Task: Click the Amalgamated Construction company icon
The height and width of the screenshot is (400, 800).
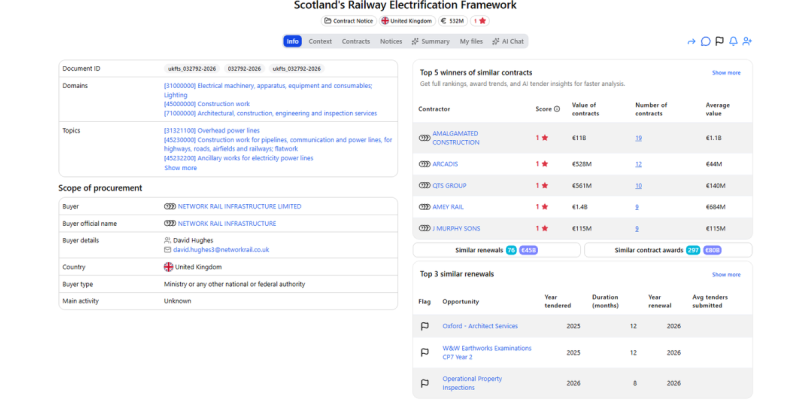Action: 424,138
